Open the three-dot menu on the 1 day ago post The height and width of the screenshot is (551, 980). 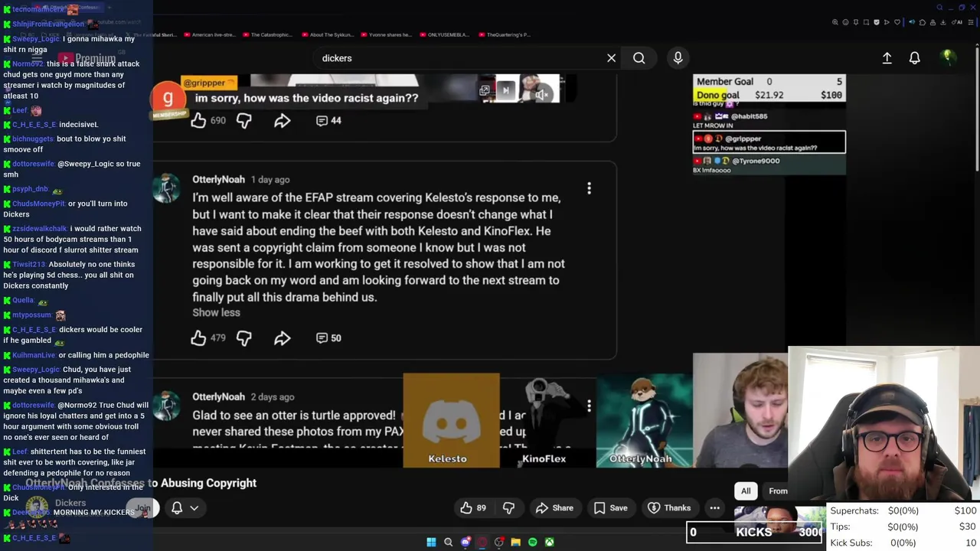(589, 188)
